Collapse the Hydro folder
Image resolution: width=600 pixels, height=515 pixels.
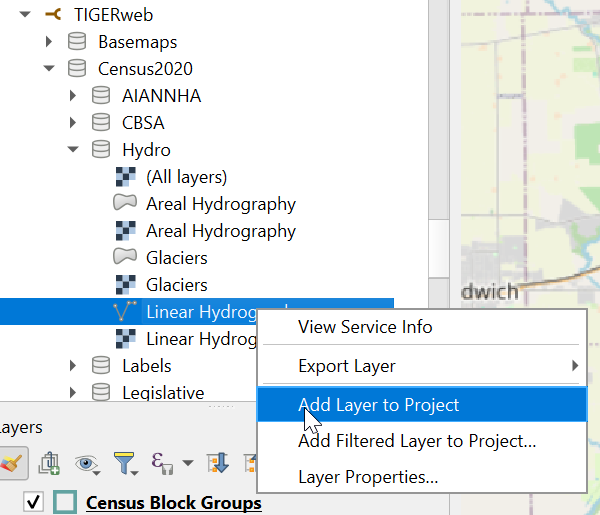(73, 150)
